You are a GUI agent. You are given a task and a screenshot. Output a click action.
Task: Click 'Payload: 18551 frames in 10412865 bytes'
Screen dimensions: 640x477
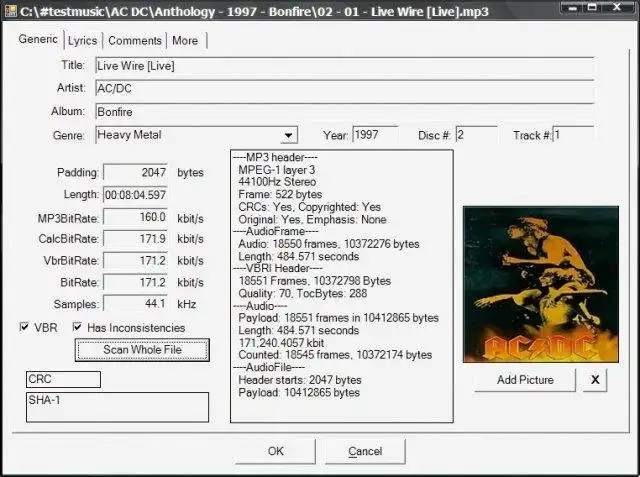[x=338, y=318]
